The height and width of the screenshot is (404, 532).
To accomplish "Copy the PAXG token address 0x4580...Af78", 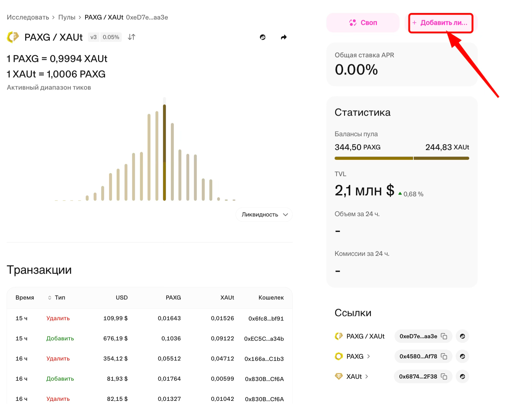I will coord(444,356).
